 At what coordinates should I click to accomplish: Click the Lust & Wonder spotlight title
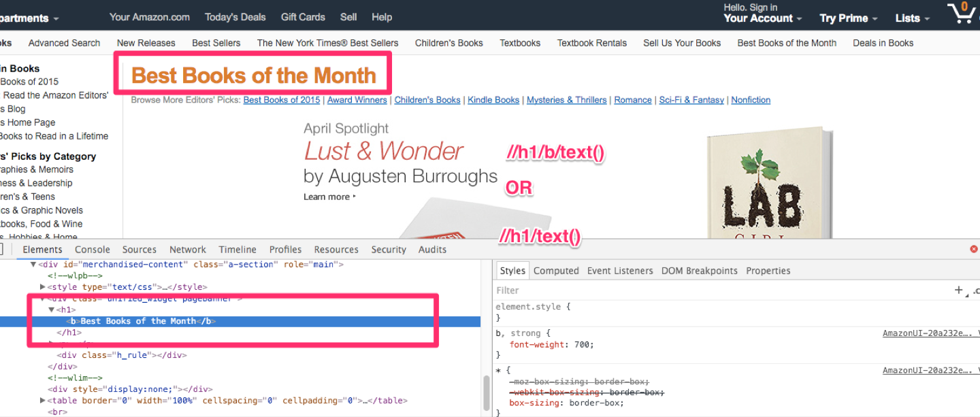(x=383, y=151)
